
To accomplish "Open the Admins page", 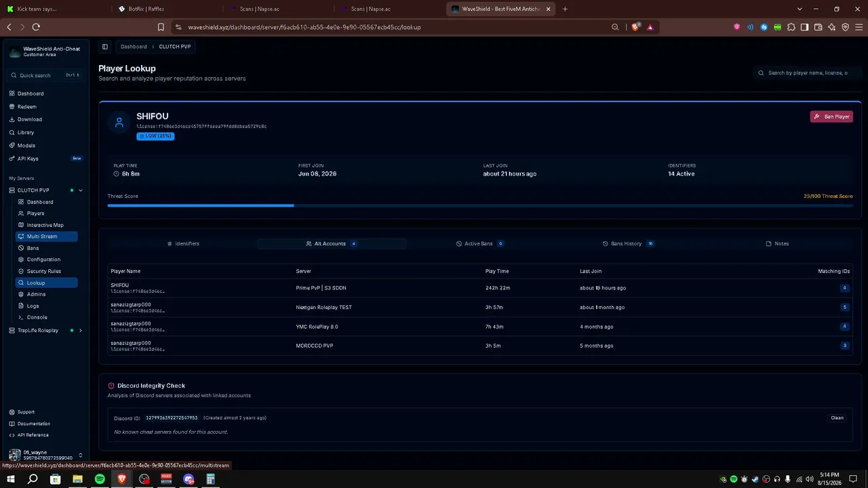I will coord(36,294).
